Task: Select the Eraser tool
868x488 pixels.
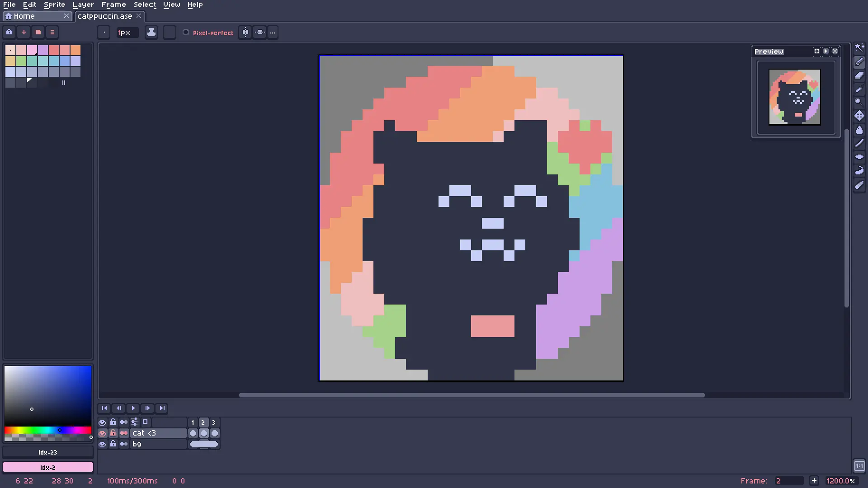Action: pos(859,75)
